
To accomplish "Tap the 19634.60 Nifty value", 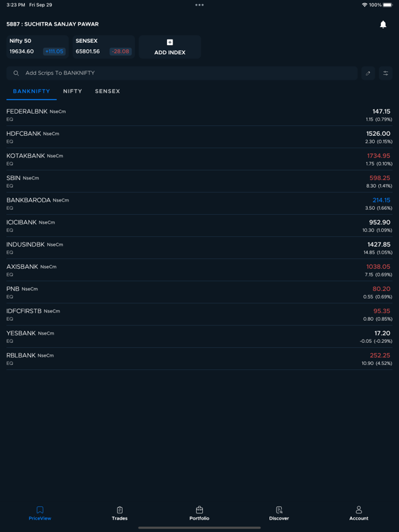I will pos(21,51).
